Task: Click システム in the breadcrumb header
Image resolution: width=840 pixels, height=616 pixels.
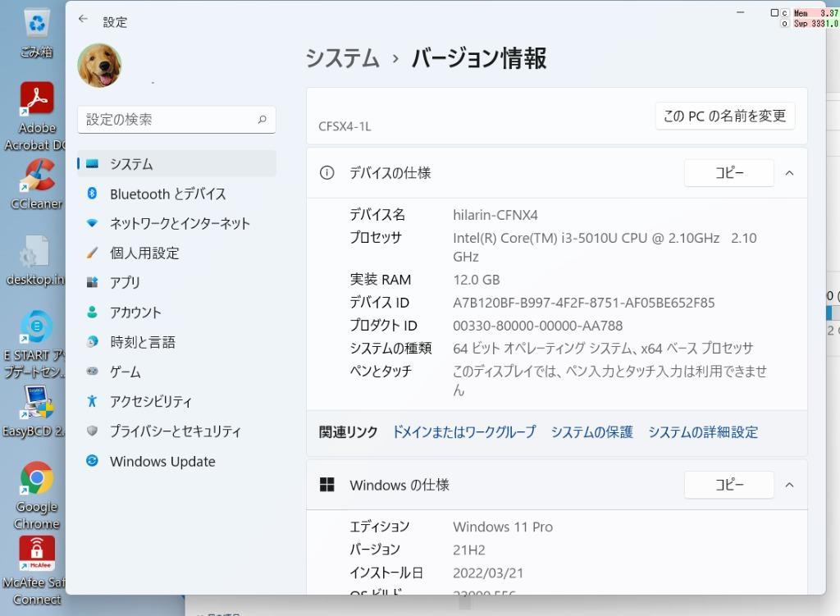Action: [342, 58]
